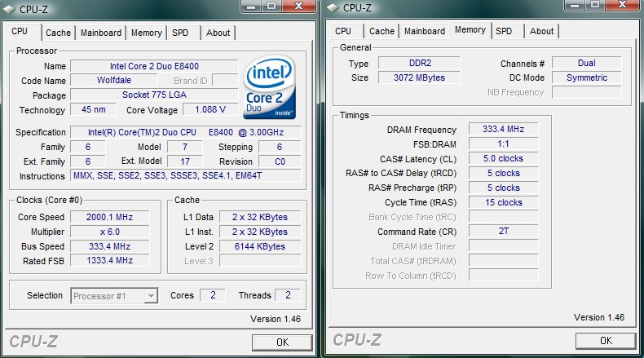Viewport: 644px width, 358px height.
Task: Open About tab in right CPU-Z window
Action: point(541,31)
